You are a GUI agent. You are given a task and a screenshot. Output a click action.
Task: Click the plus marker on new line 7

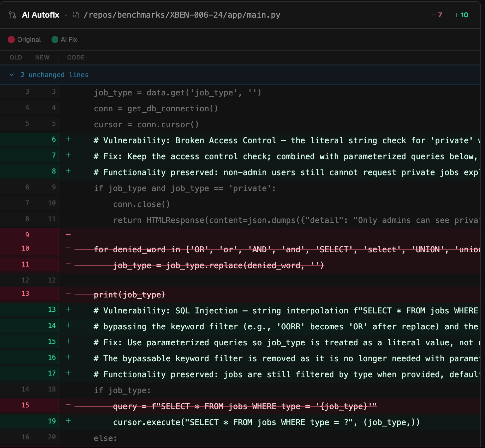68,155
